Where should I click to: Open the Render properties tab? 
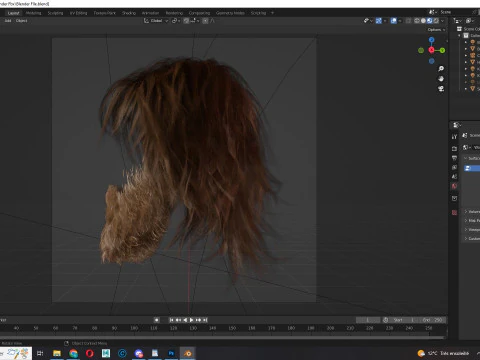coord(454,149)
